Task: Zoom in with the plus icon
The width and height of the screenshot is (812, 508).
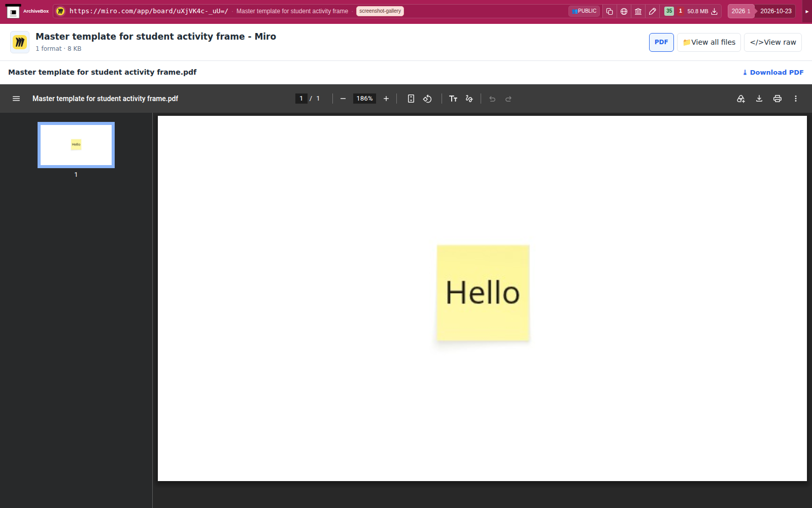Action: pyautogui.click(x=386, y=99)
